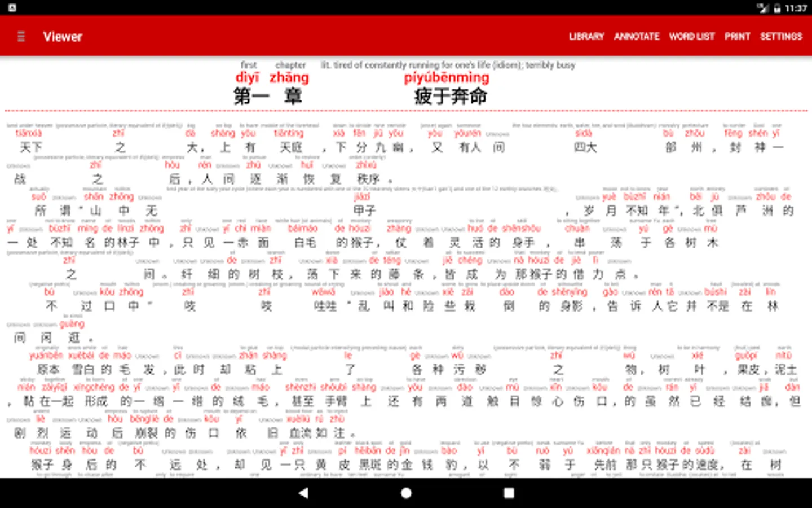Tap the word 天下 in first line
The image size is (812, 508).
(x=31, y=148)
